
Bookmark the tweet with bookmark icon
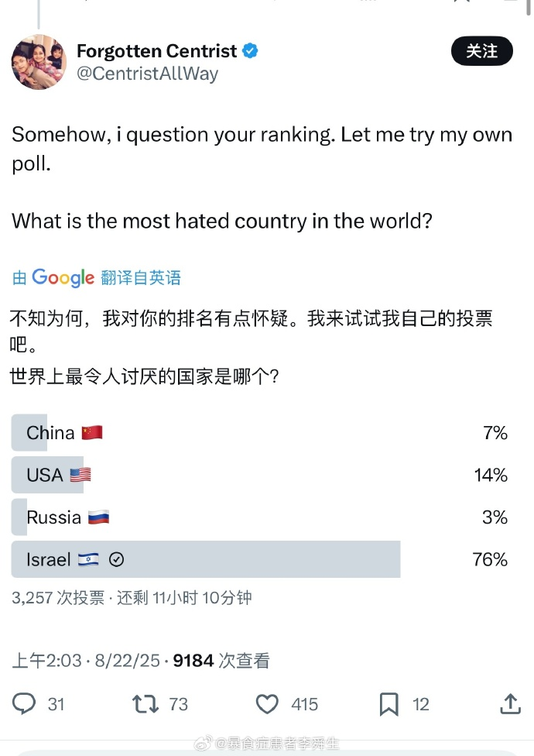389,704
